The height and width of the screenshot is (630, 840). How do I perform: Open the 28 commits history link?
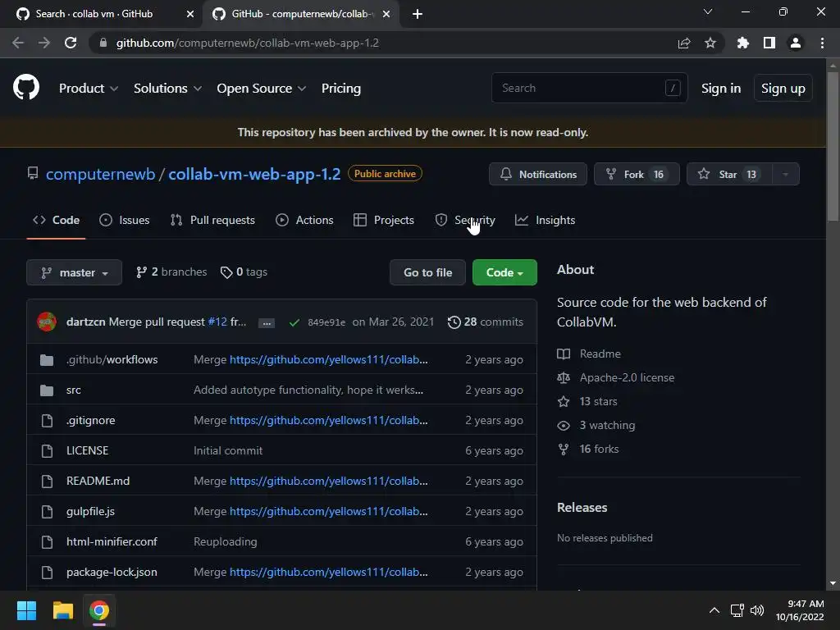[486, 322]
